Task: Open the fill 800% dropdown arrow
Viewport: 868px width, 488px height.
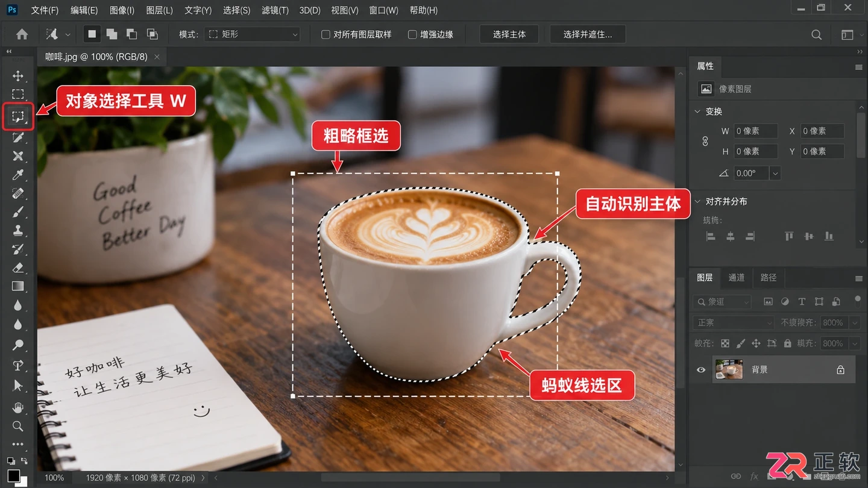Action: 854,343
